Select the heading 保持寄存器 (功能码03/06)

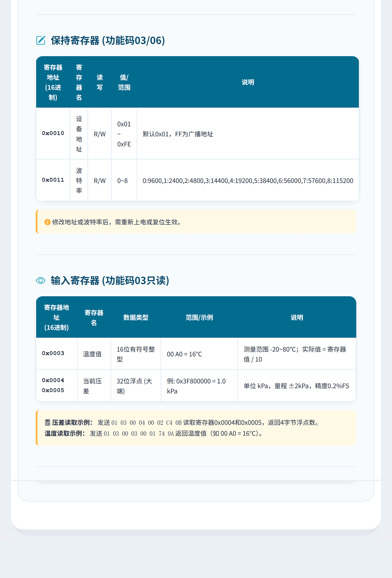pyautogui.click(x=108, y=40)
